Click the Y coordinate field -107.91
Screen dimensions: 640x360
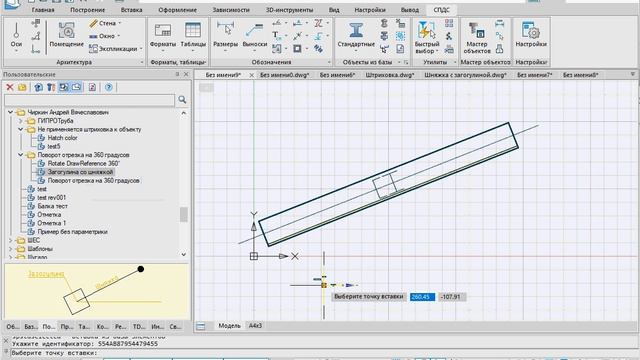click(x=451, y=297)
